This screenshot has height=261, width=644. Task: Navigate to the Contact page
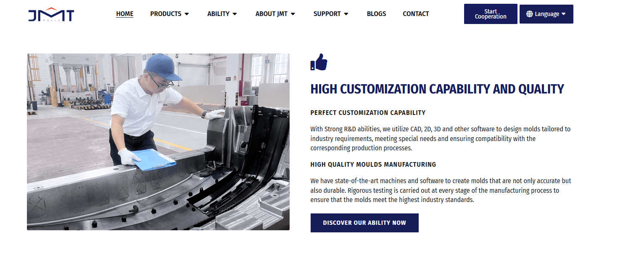pos(416,14)
